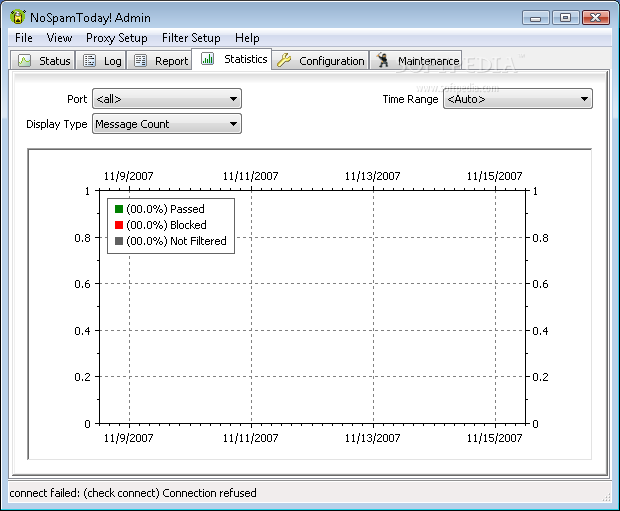Expand the Port dropdown arrow
This screenshot has height=511, width=620.
click(233, 99)
